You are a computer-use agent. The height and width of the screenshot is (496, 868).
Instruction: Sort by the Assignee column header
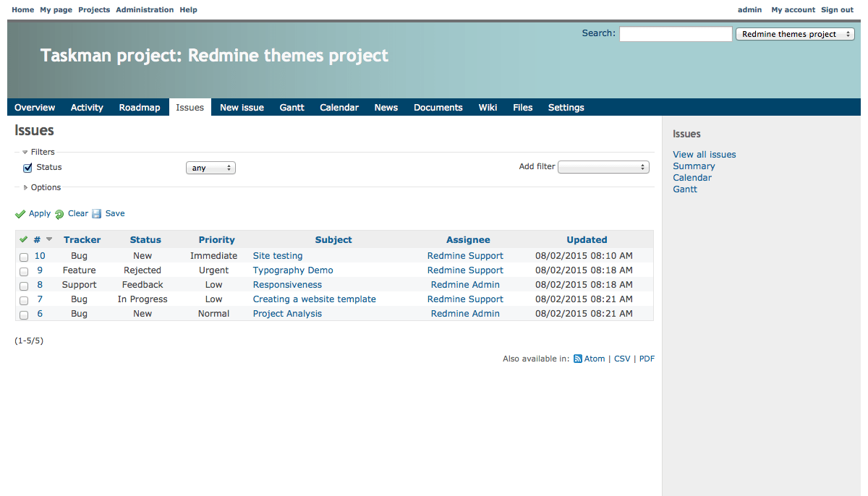468,240
